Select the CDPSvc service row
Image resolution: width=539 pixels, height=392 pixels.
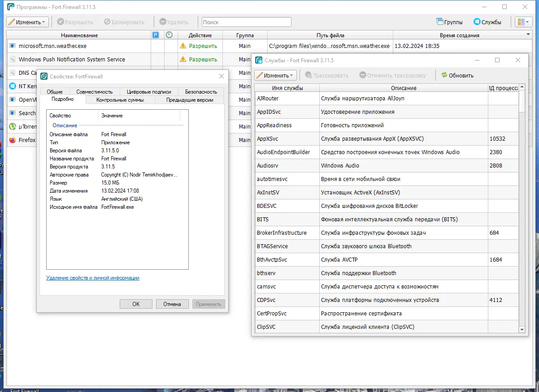pyautogui.click(x=387, y=300)
